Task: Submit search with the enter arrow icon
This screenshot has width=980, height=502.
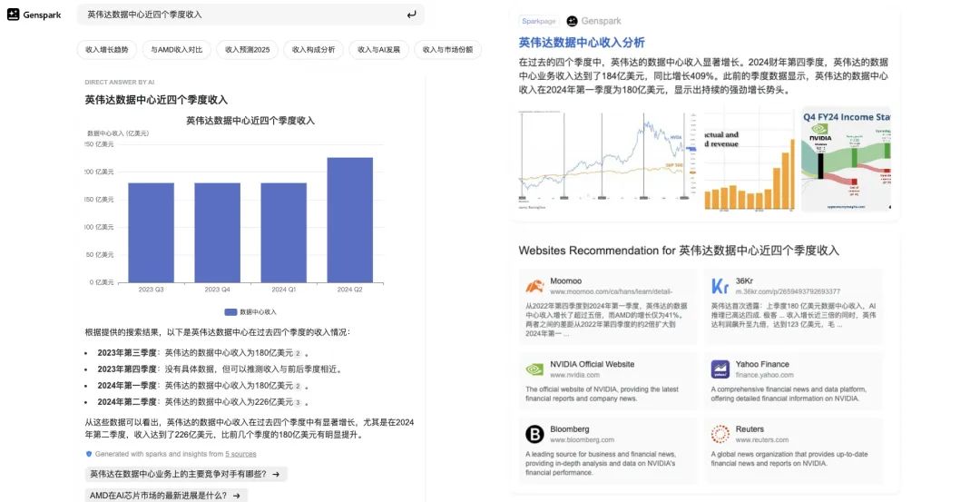Action: tap(411, 15)
